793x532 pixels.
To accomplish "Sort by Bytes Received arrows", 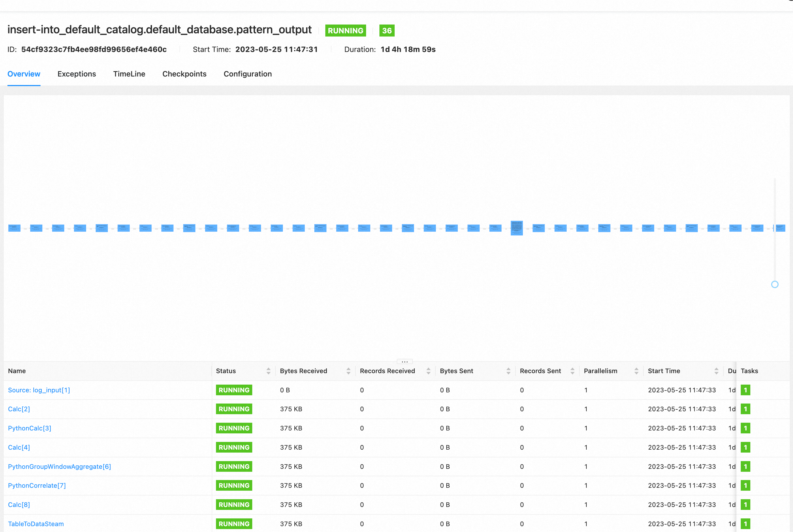I will (349, 371).
